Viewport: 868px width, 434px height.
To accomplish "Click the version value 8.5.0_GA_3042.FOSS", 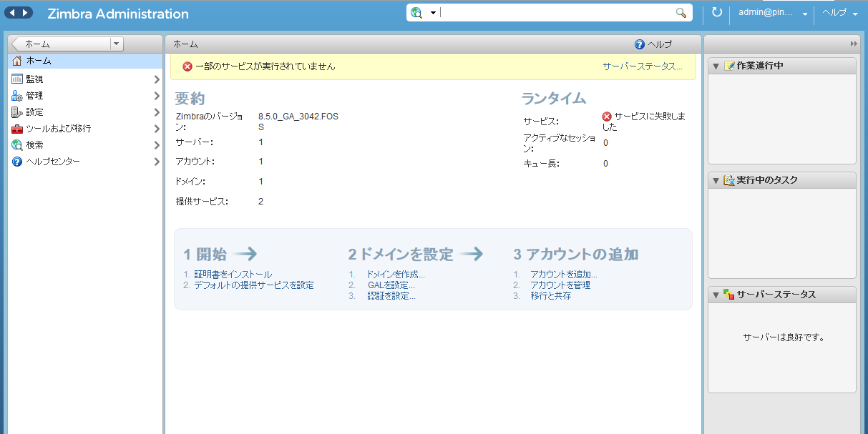I will point(298,121).
